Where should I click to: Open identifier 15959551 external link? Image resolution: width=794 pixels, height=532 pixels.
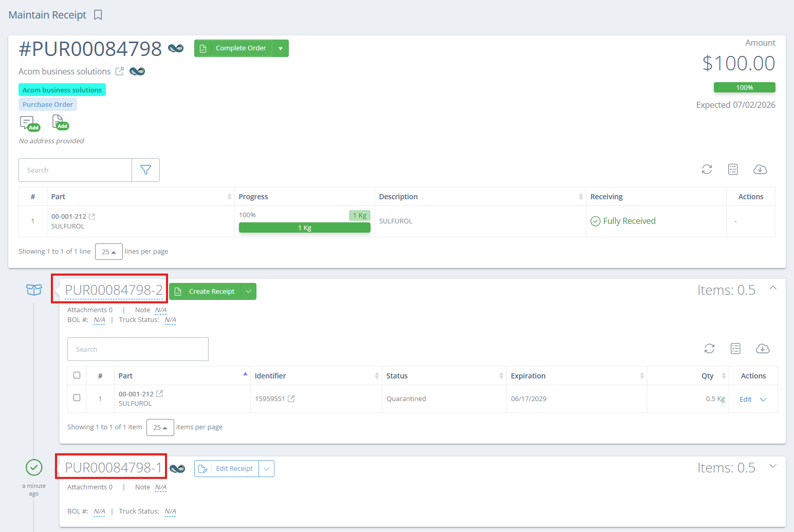coord(291,398)
